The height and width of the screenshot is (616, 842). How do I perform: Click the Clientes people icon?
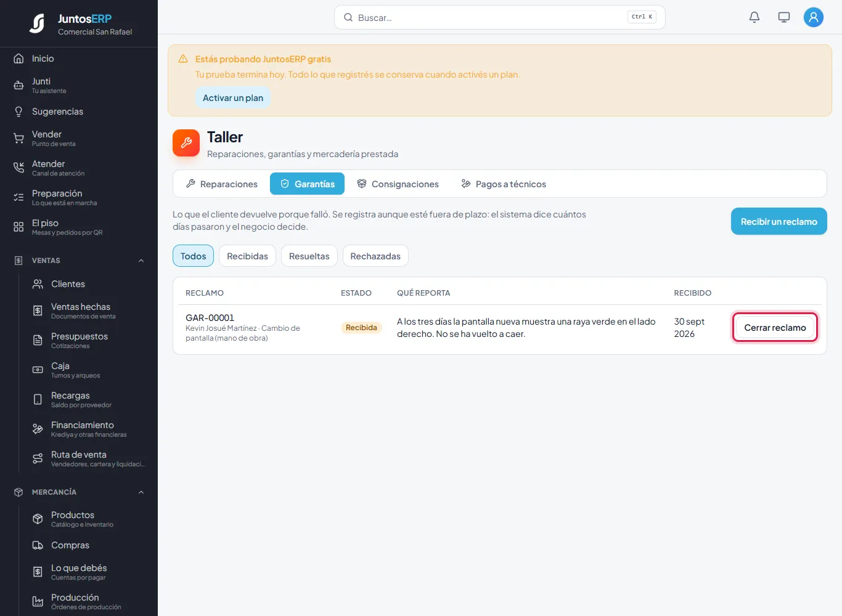pyautogui.click(x=38, y=284)
